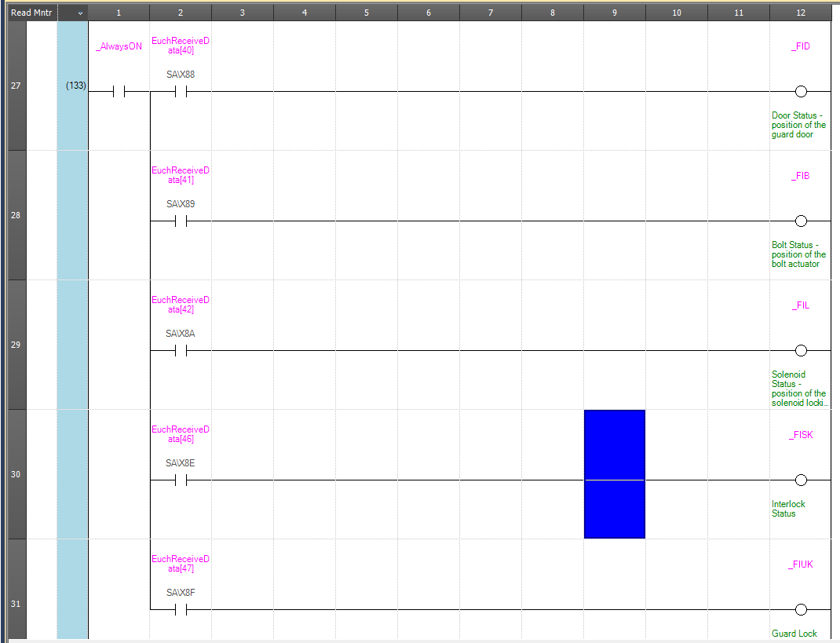The image size is (840, 643).
Task: Click the blue highlighted cell on row 30
Action: click(614, 474)
